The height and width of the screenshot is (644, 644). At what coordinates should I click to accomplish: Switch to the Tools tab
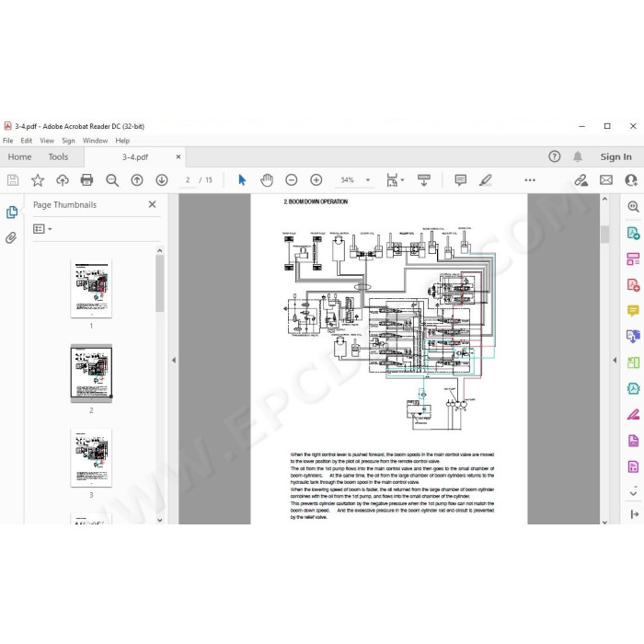point(58,156)
